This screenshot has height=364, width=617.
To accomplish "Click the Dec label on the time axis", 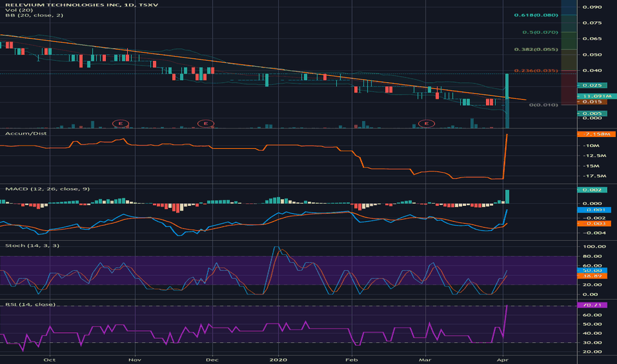I will pyautogui.click(x=213, y=359).
